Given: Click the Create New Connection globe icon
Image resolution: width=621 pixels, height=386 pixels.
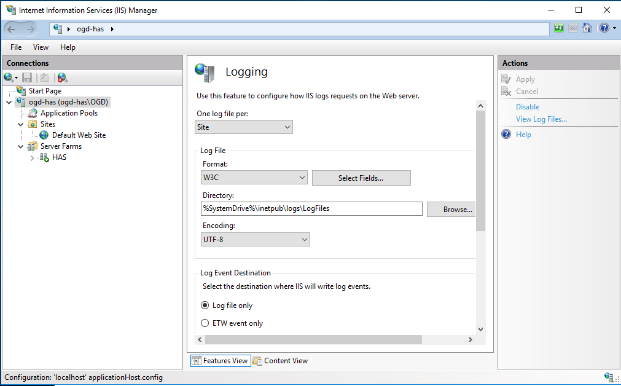Looking at the screenshot, I should (x=9, y=78).
